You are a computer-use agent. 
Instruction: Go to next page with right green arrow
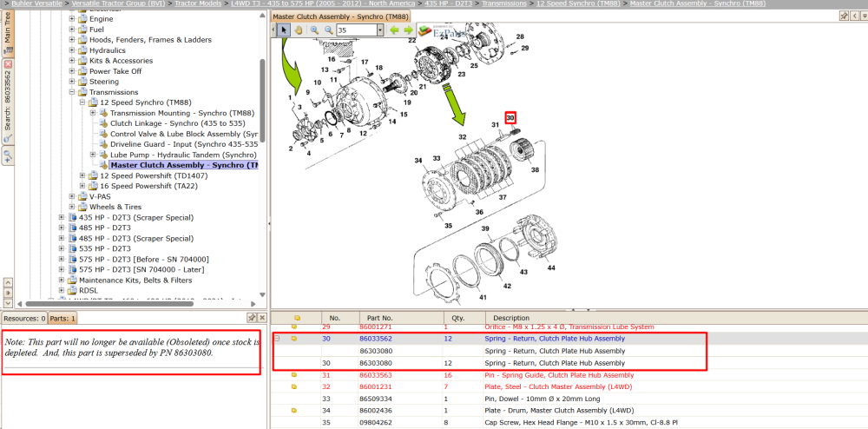[x=409, y=30]
